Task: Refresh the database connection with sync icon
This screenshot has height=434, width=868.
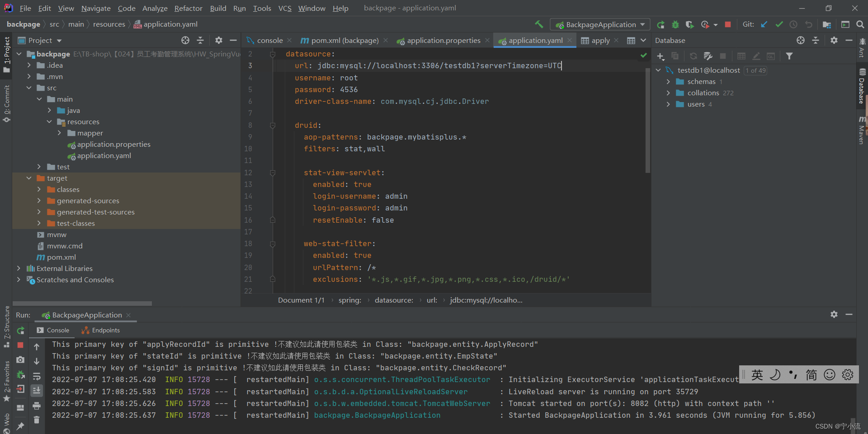Action: point(693,56)
